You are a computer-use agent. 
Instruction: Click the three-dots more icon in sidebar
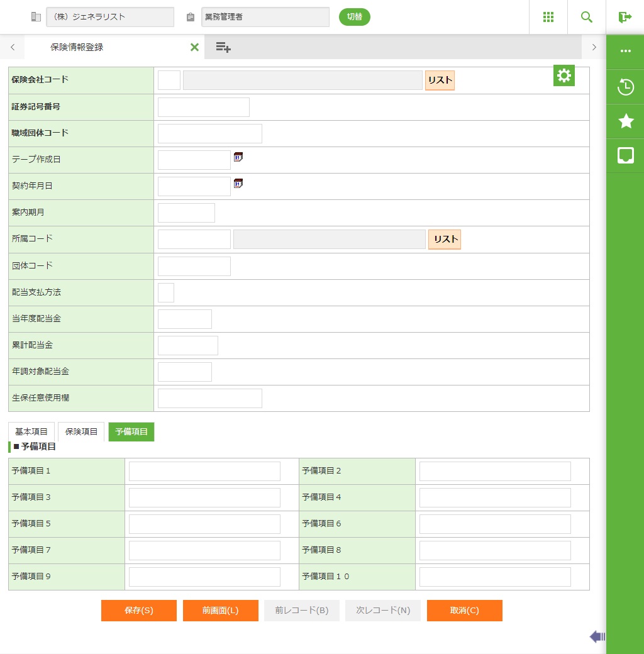point(626,51)
